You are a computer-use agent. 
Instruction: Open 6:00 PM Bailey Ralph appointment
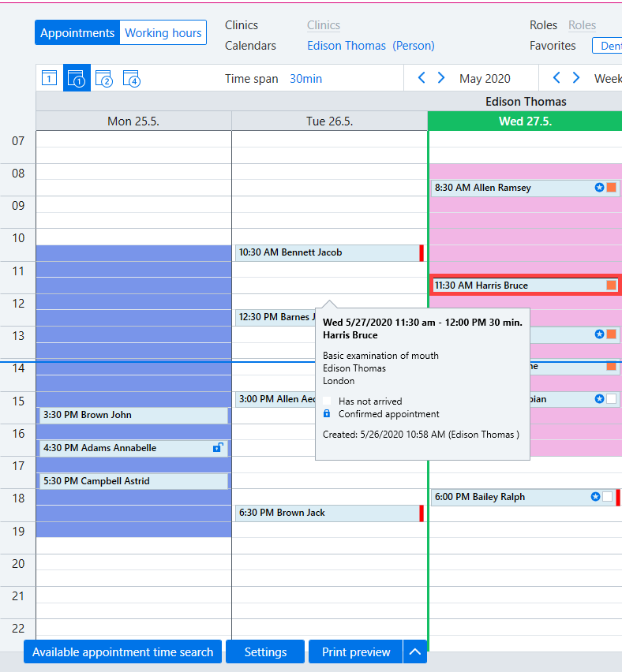click(525, 497)
